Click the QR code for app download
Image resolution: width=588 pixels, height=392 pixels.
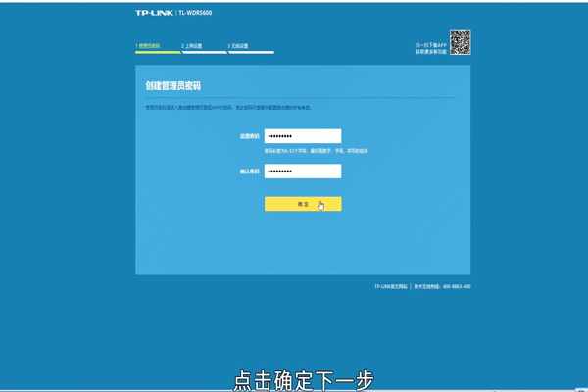(461, 42)
